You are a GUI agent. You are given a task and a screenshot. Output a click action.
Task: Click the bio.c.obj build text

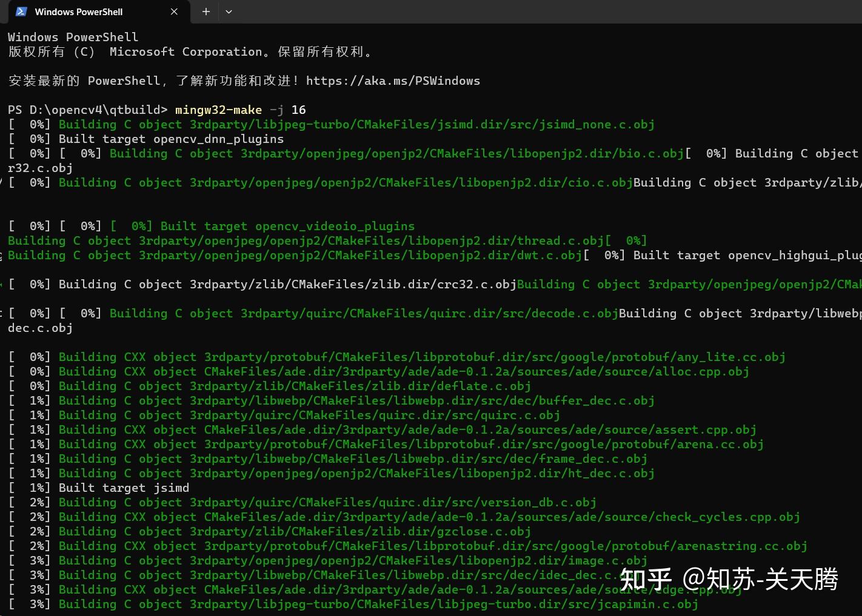pos(396,153)
